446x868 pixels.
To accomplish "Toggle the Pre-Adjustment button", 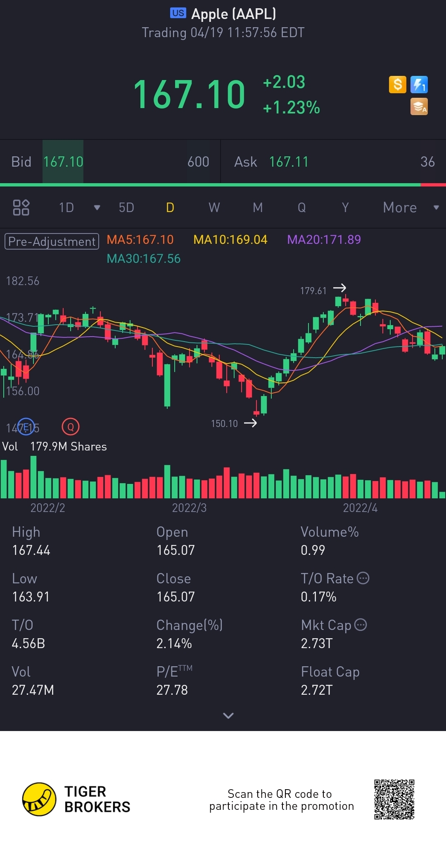I will point(52,241).
